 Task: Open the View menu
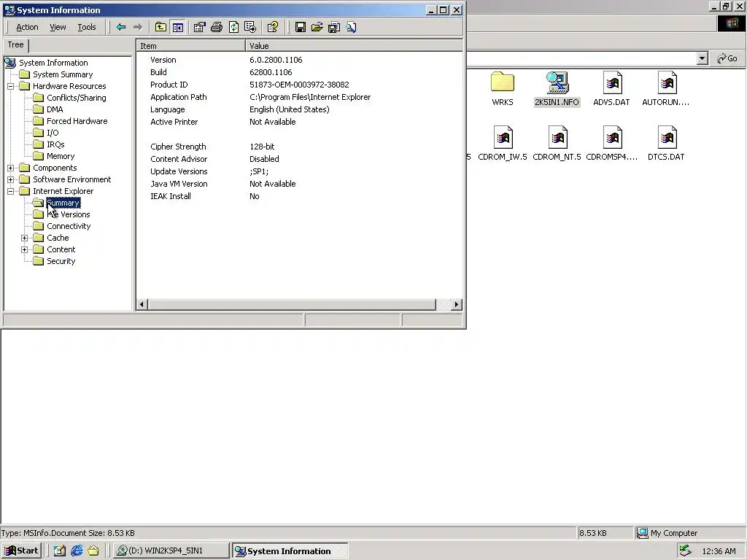coord(58,27)
